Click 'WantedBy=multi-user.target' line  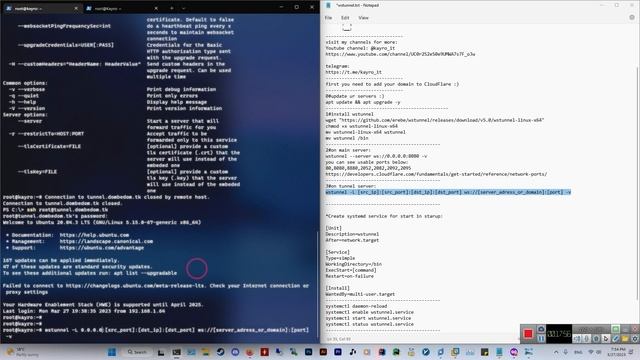[x=360, y=294]
